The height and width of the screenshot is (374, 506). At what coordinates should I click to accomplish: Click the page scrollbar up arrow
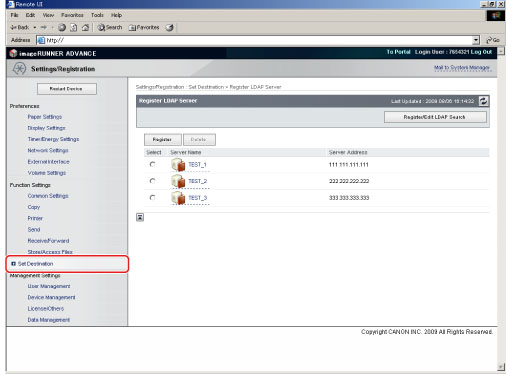pos(501,51)
